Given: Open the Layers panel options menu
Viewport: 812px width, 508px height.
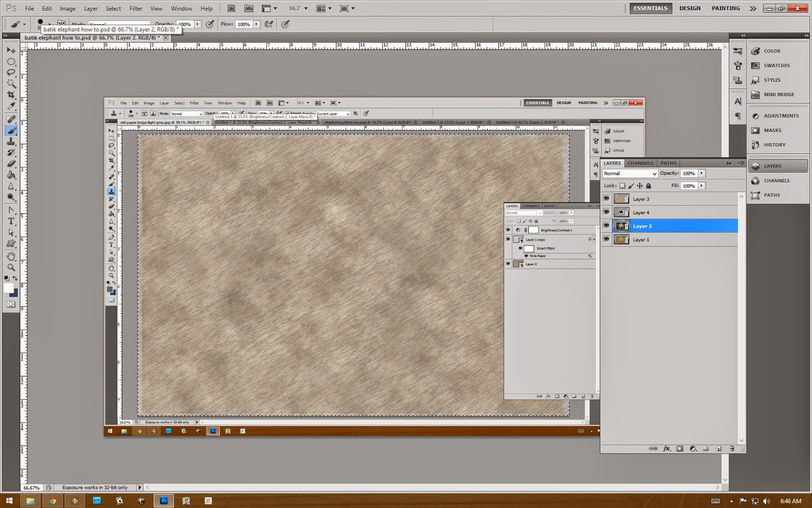Looking at the screenshot, I should (x=741, y=163).
